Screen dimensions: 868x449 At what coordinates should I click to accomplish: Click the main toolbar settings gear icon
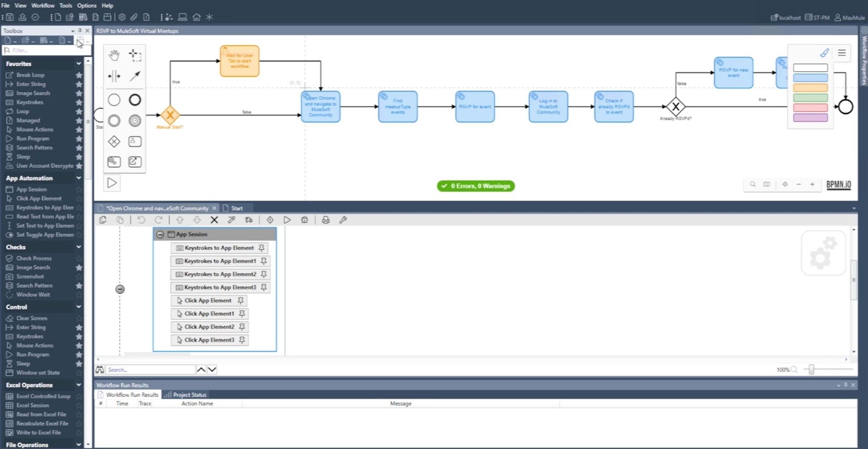tap(122, 17)
